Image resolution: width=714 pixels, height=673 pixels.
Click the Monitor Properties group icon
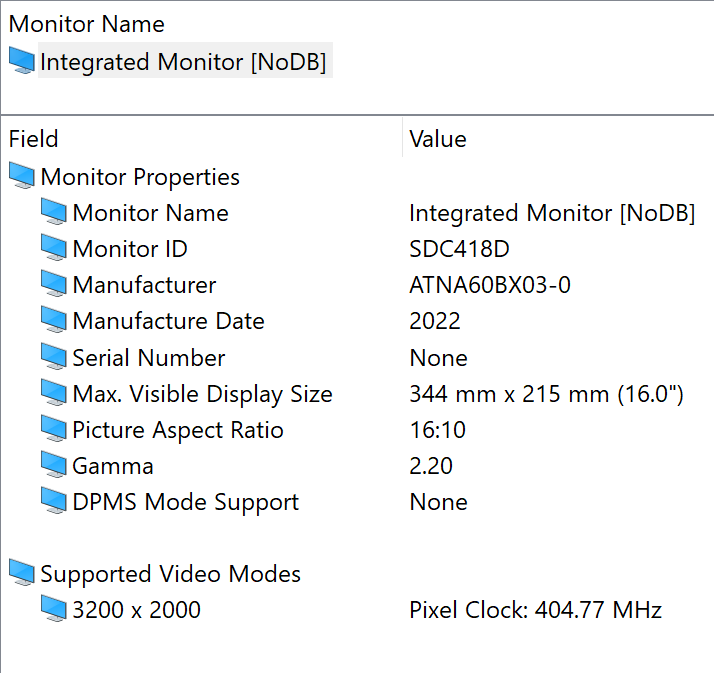(x=21, y=177)
